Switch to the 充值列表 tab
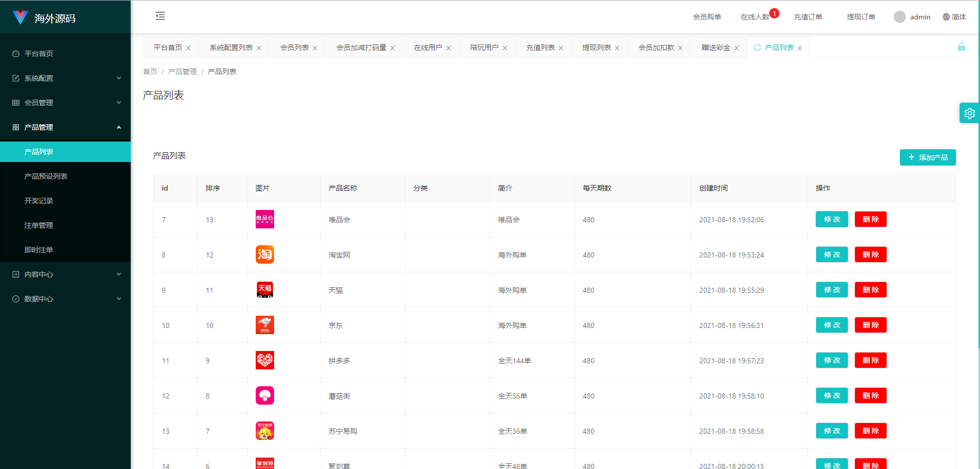 point(540,48)
